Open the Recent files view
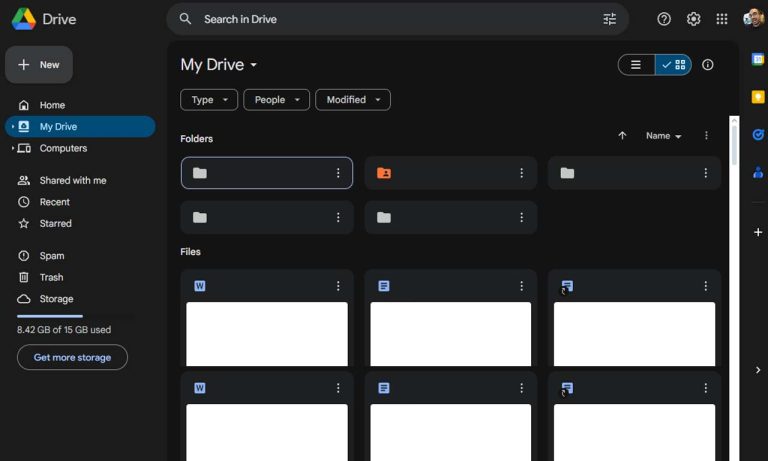Image resolution: width=768 pixels, height=461 pixels. [80, 202]
